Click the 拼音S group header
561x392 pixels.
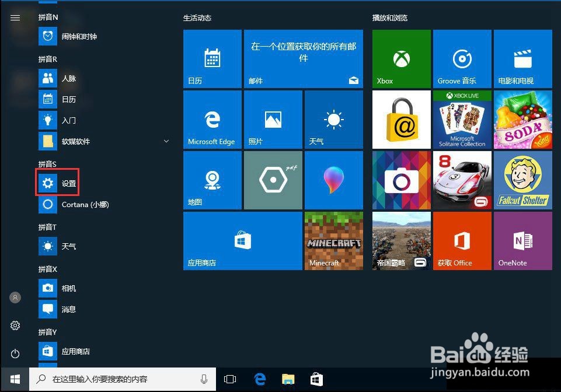[47, 164]
